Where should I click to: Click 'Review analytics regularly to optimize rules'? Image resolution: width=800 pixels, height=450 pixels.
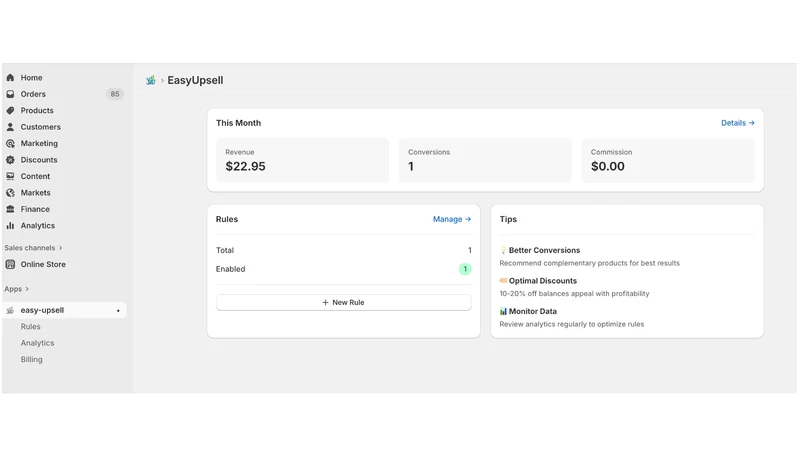pos(571,324)
